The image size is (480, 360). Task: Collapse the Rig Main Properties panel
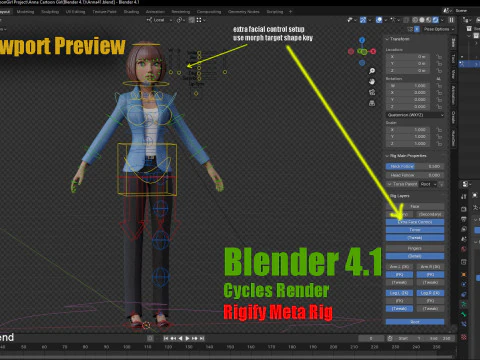click(406, 156)
